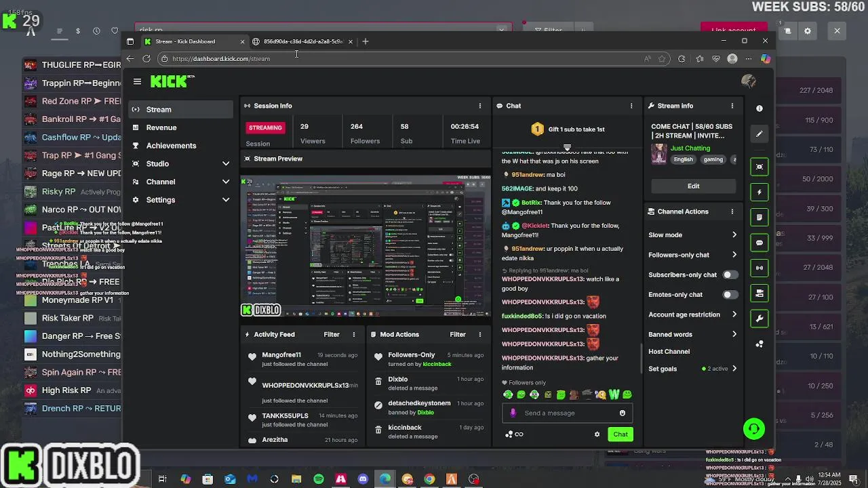Open Discord from the taskbar

(363, 479)
